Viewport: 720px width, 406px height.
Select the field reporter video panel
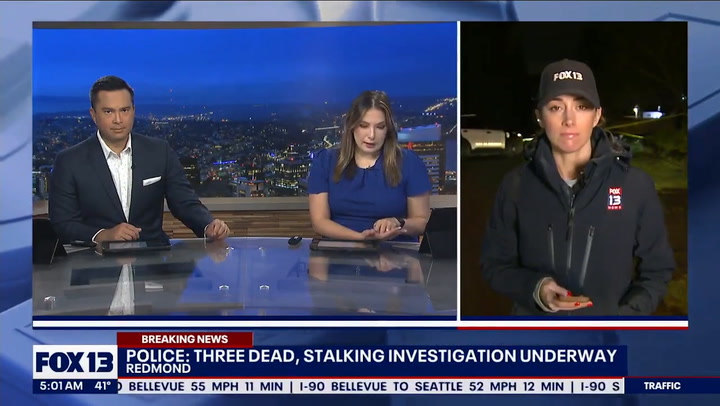(x=573, y=170)
